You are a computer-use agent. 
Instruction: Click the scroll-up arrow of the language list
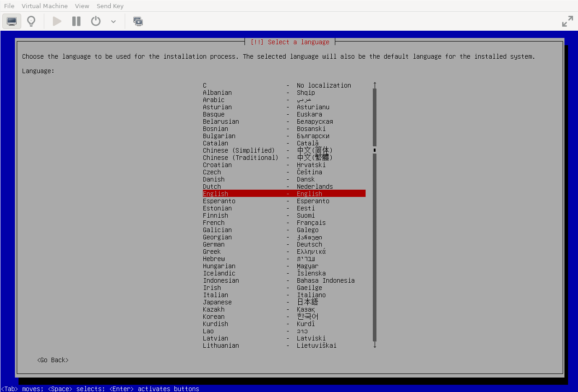(x=375, y=85)
